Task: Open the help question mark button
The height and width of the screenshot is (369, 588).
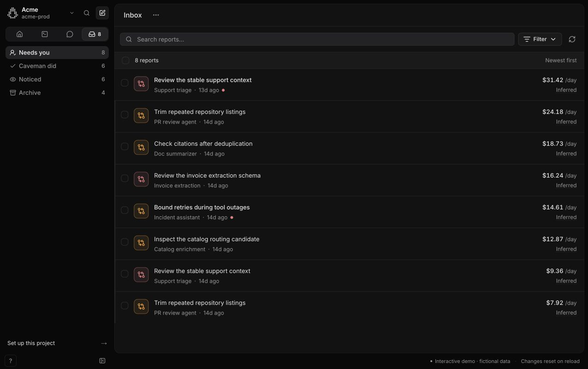Action: click(10, 361)
